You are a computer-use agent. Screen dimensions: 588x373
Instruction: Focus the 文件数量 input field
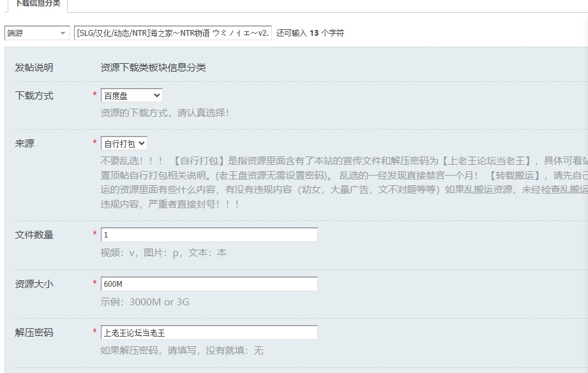pyautogui.click(x=209, y=235)
